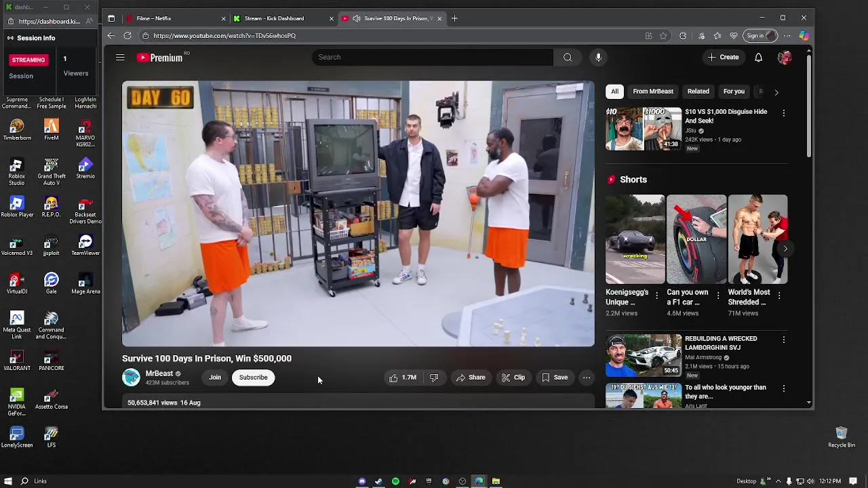Open options for Rebuilding Wrecked Lamborghini video
The image size is (868, 488).
[784, 340]
